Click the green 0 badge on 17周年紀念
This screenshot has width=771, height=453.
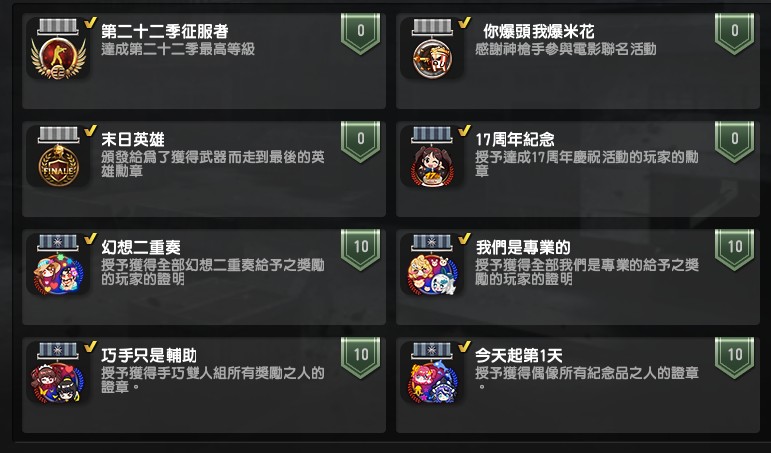click(734, 142)
